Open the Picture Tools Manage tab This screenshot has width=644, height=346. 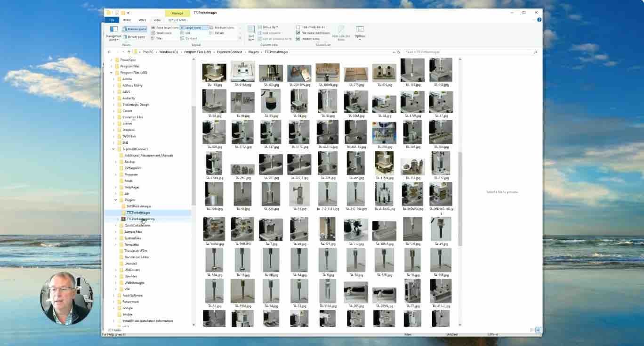click(177, 13)
